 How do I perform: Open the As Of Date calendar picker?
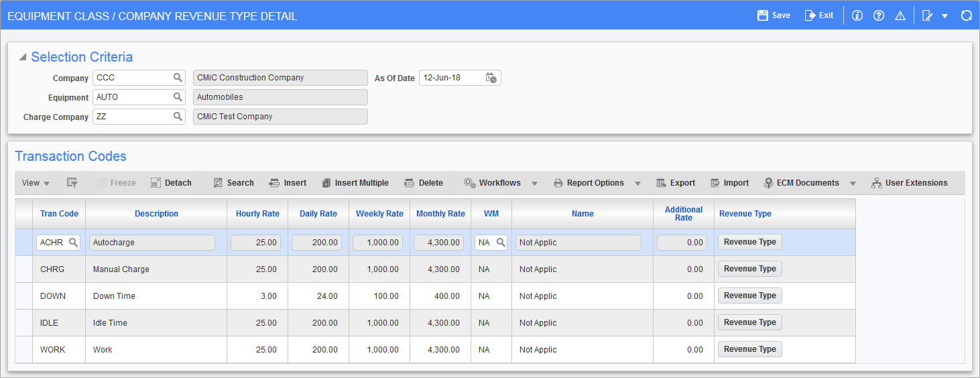pos(491,78)
